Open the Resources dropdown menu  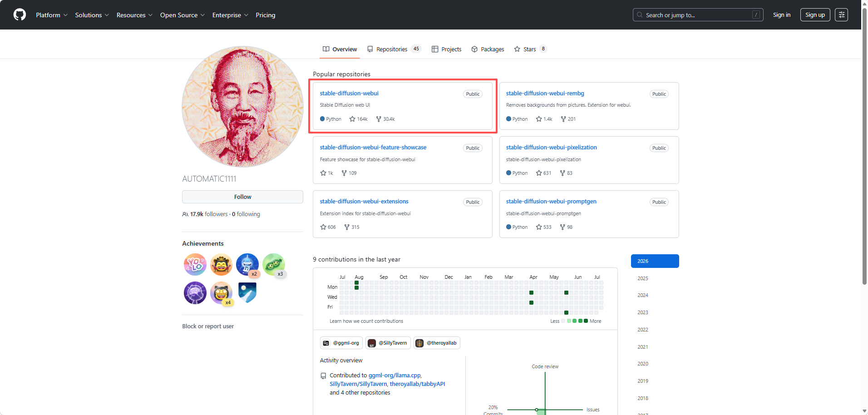click(x=134, y=15)
